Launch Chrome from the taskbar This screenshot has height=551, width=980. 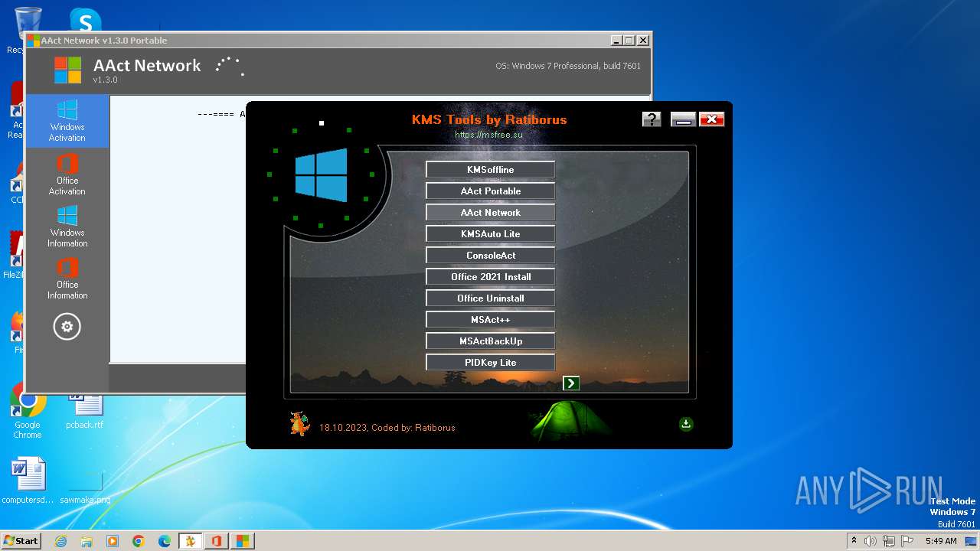pos(139,541)
